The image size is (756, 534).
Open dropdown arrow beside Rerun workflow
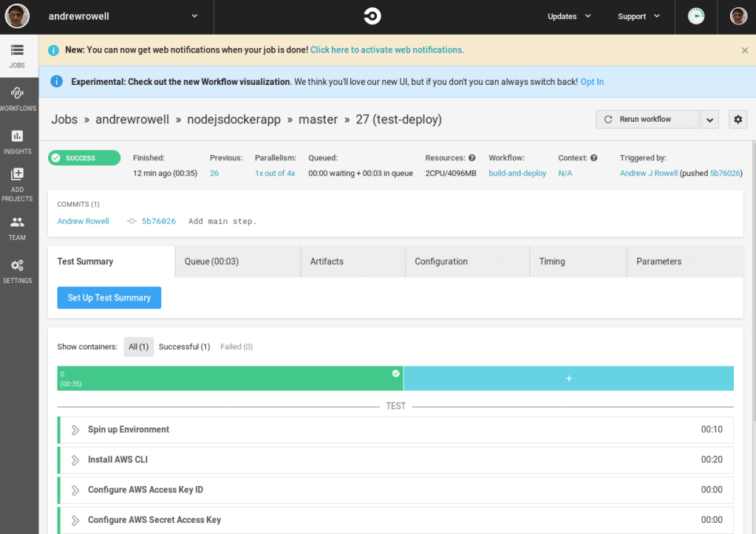point(709,120)
